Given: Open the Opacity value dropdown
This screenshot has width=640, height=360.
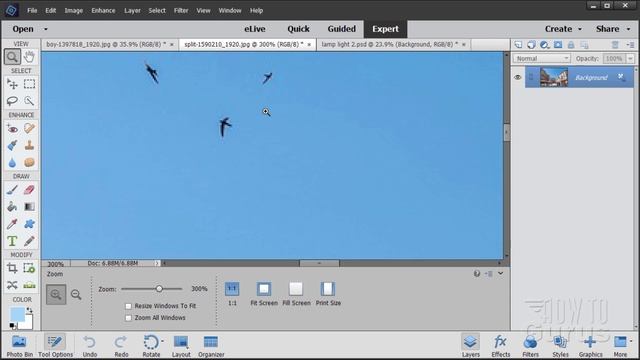Looking at the screenshot, I should click(631, 59).
